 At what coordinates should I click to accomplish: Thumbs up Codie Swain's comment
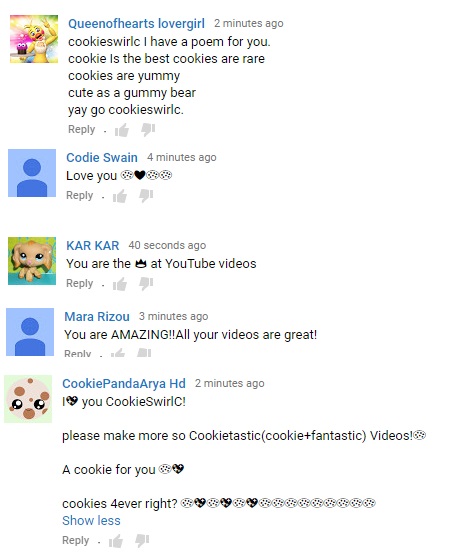click(120, 196)
